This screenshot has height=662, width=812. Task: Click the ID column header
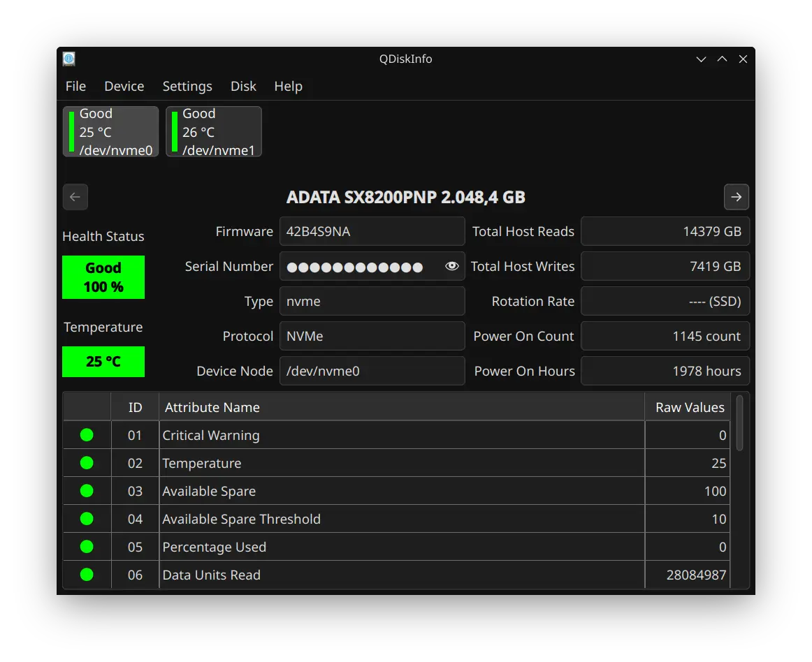pyautogui.click(x=135, y=407)
